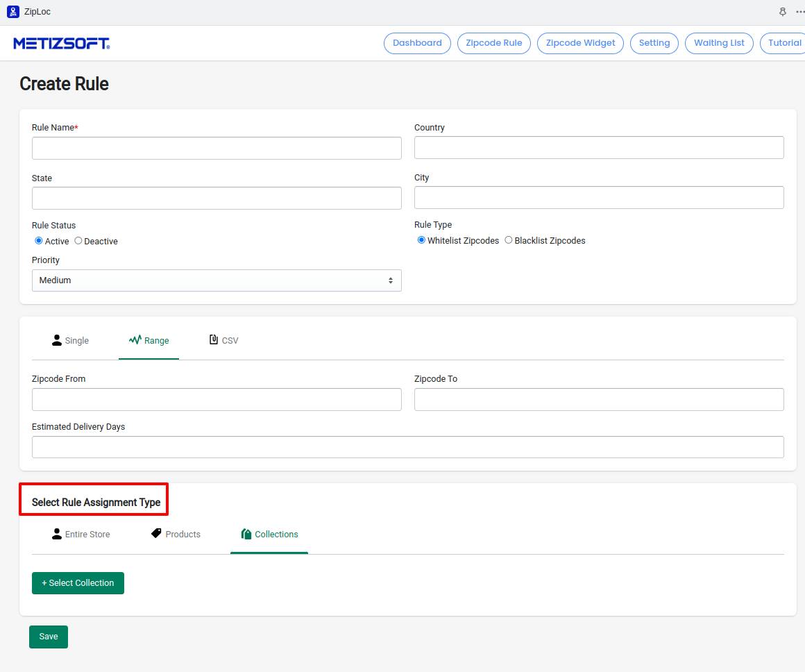Go to the Dashboard page

417,43
